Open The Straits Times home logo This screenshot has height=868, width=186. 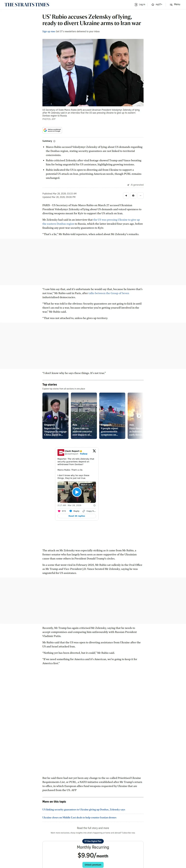pyautogui.click(x=27, y=5)
